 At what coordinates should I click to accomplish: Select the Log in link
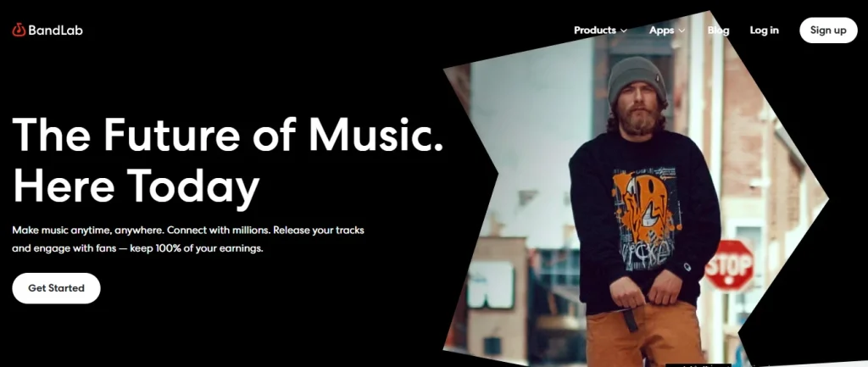click(764, 31)
